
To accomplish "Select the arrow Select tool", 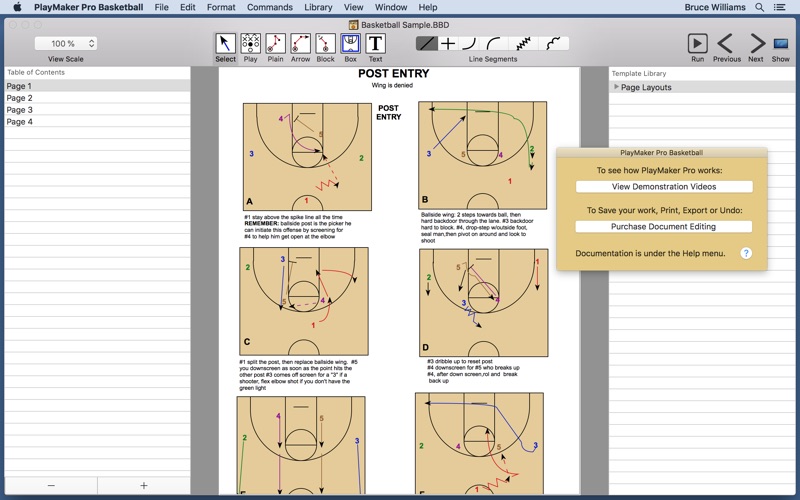I will pyautogui.click(x=225, y=44).
